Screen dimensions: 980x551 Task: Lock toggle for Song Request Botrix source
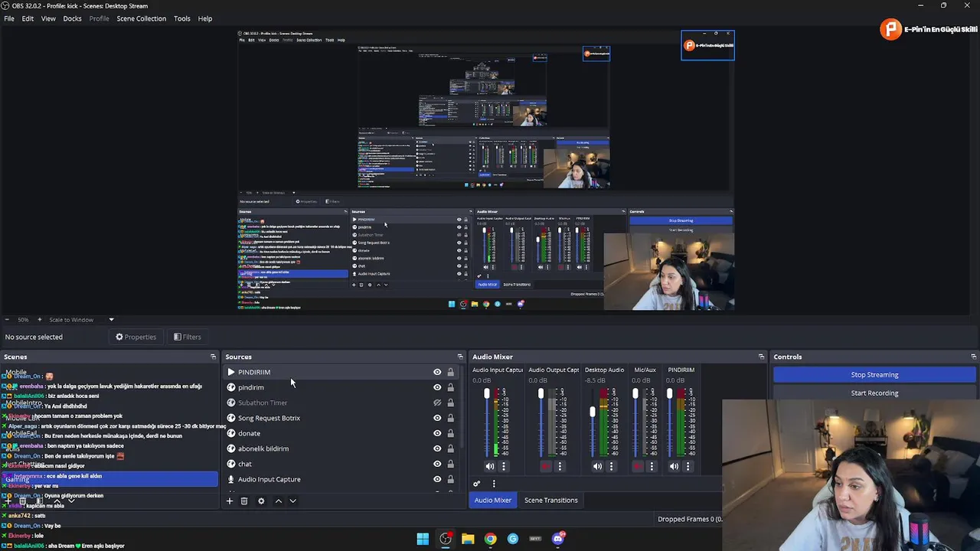click(x=450, y=418)
